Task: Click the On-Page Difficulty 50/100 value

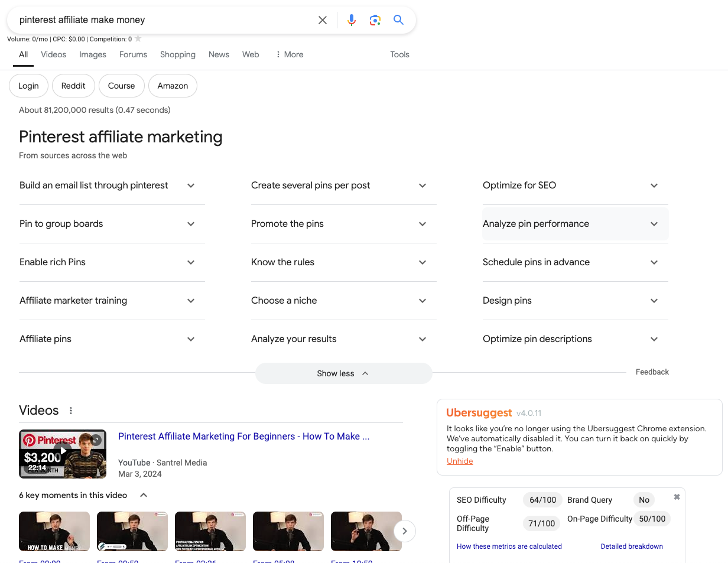Action: click(652, 519)
